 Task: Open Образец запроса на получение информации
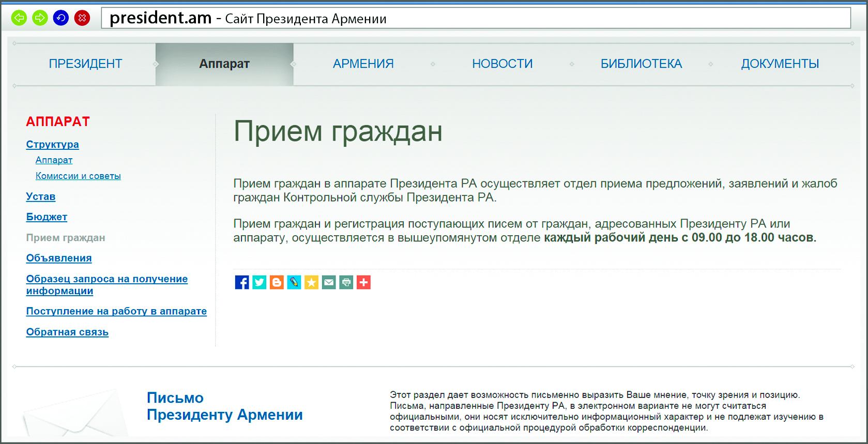(x=107, y=285)
